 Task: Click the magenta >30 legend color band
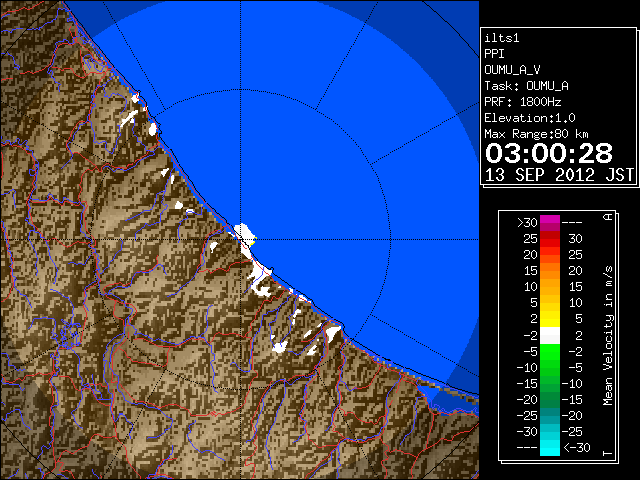point(550,223)
